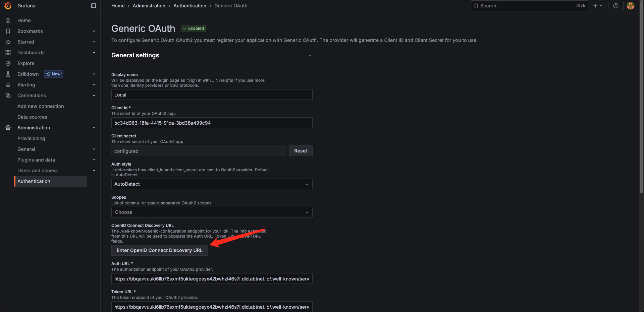Screen dimensions: 644x312
Task: Collapse the General settings section
Action: [310, 56]
